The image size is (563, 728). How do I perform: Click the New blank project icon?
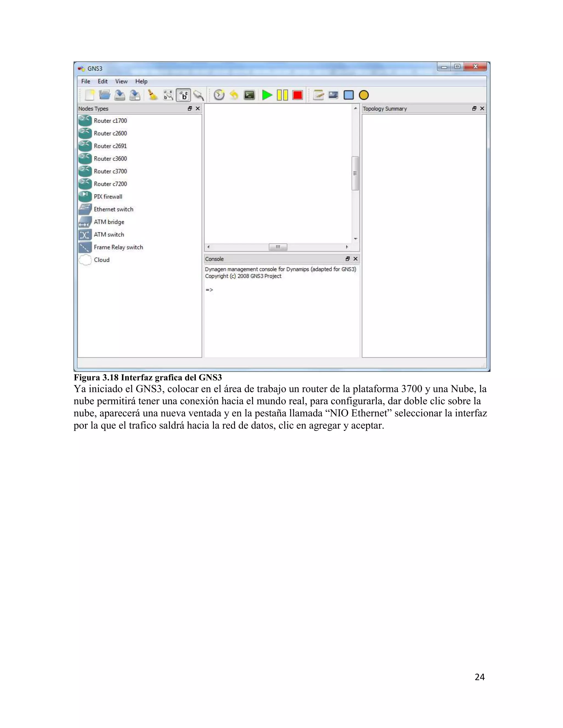89,95
